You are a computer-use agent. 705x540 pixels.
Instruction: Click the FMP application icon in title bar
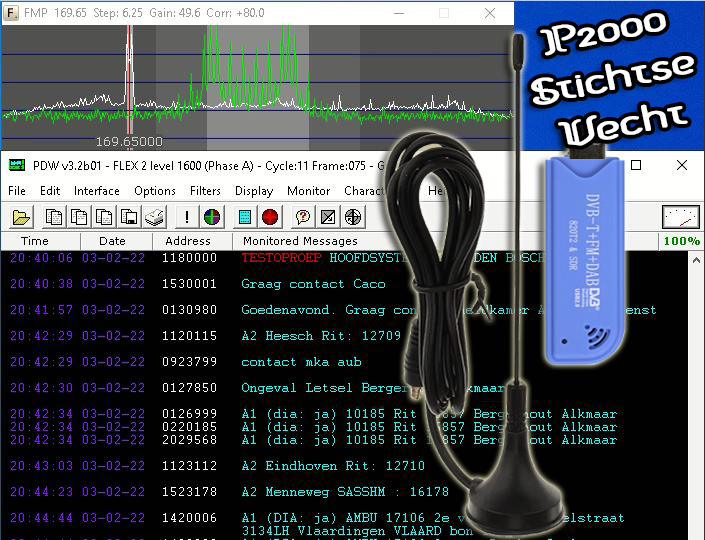(11, 13)
